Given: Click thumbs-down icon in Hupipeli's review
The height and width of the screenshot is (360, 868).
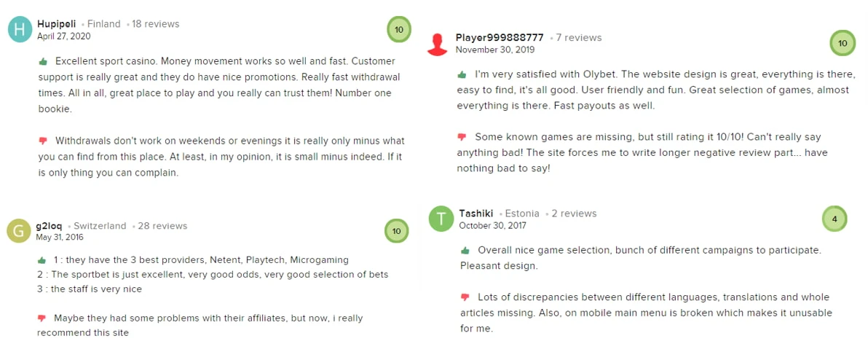Looking at the screenshot, I should click(x=43, y=141).
